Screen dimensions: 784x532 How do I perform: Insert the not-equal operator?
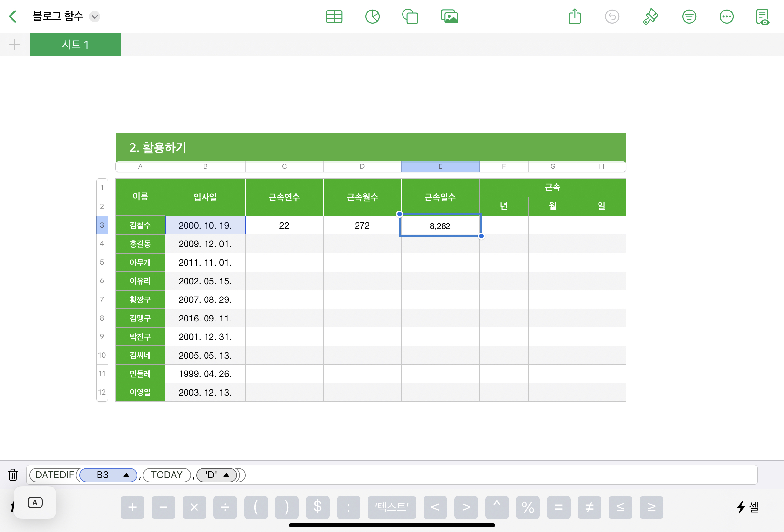(x=589, y=507)
